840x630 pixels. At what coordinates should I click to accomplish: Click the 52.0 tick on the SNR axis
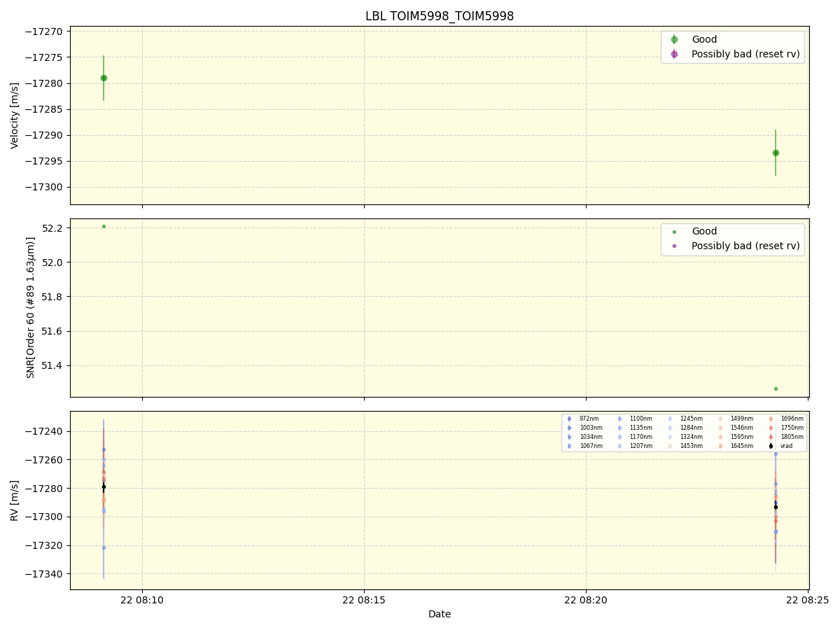coord(53,262)
